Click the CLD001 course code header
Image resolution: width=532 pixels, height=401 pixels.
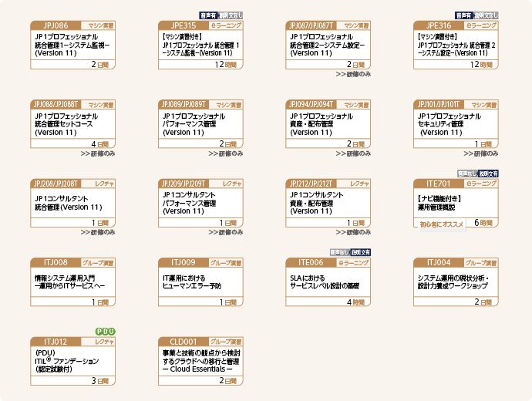(184, 342)
